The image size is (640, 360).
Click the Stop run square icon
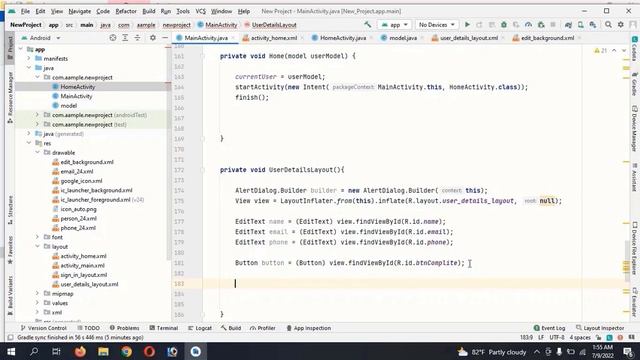tap(553, 24)
